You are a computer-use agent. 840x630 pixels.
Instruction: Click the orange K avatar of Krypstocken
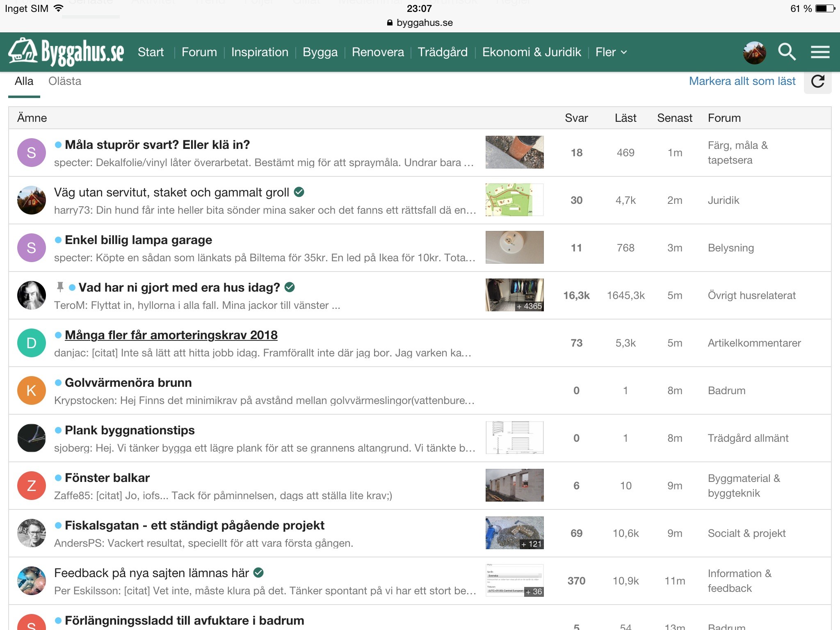(32, 390)
